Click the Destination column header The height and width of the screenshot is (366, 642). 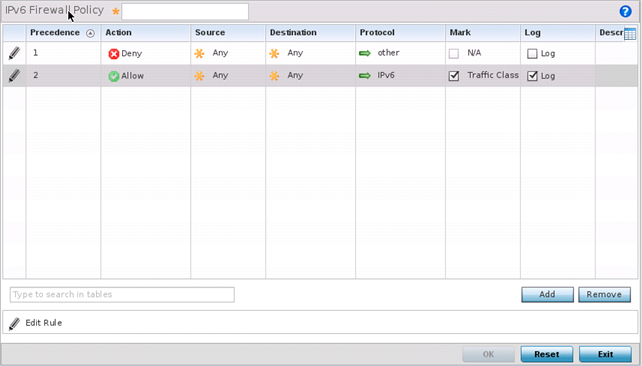tap(310, 33)
